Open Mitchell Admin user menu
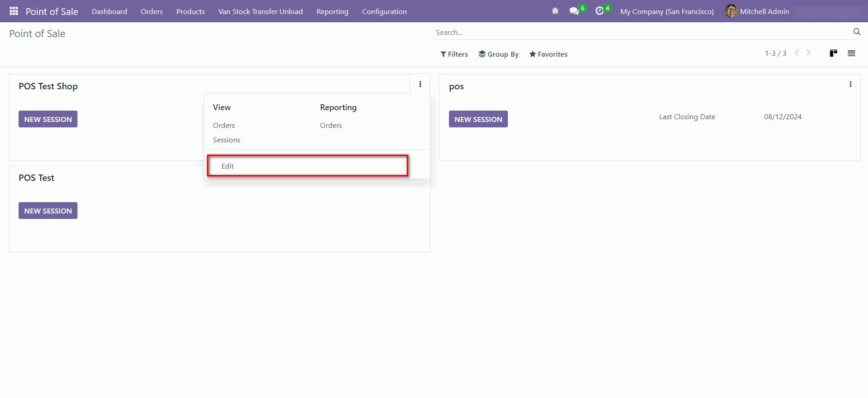 click(757, 11)
